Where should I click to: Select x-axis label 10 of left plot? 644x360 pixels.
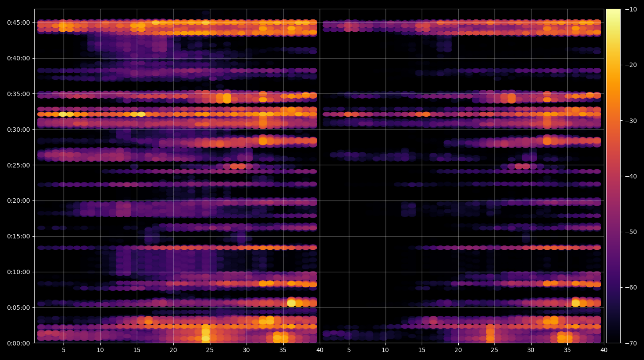(x=100, y=350)
